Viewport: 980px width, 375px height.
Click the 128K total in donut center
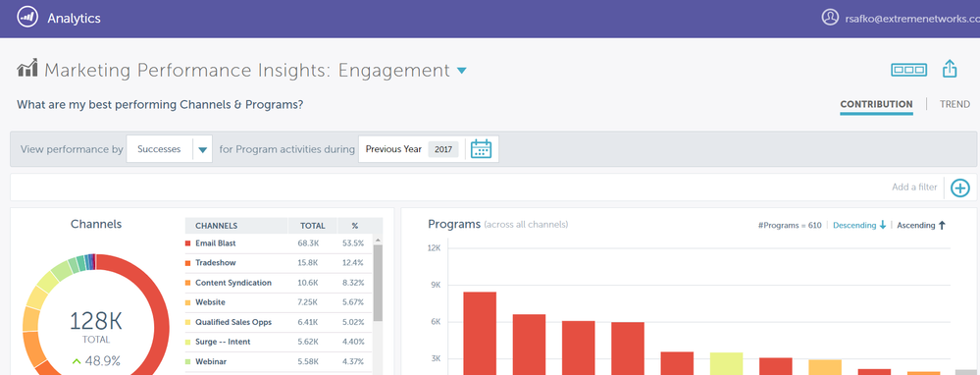[95, 320]
